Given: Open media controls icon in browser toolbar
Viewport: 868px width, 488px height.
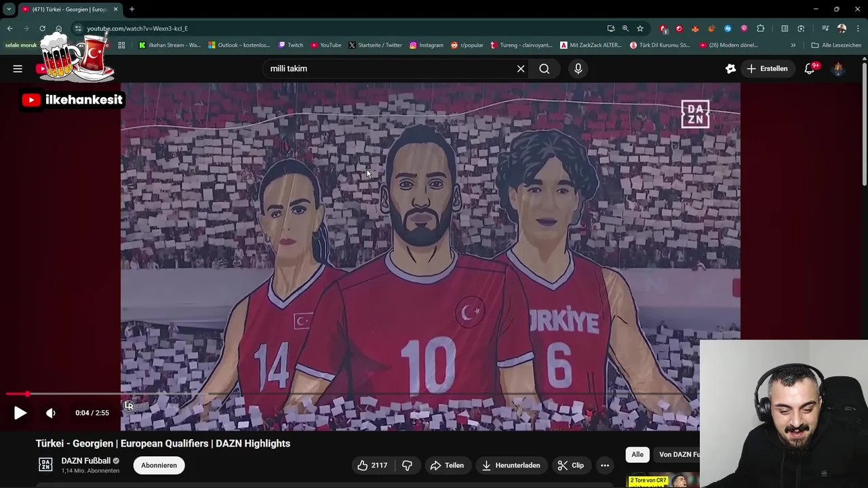Looking at the screenshot, I should pos(825,28).
